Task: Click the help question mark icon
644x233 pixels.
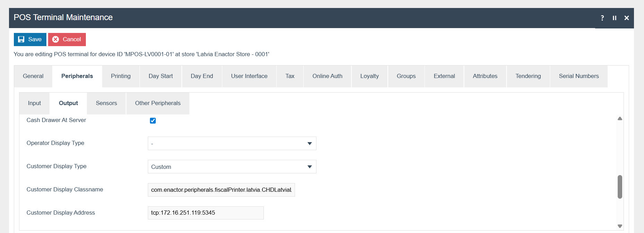Action: (x=602, y=18)
